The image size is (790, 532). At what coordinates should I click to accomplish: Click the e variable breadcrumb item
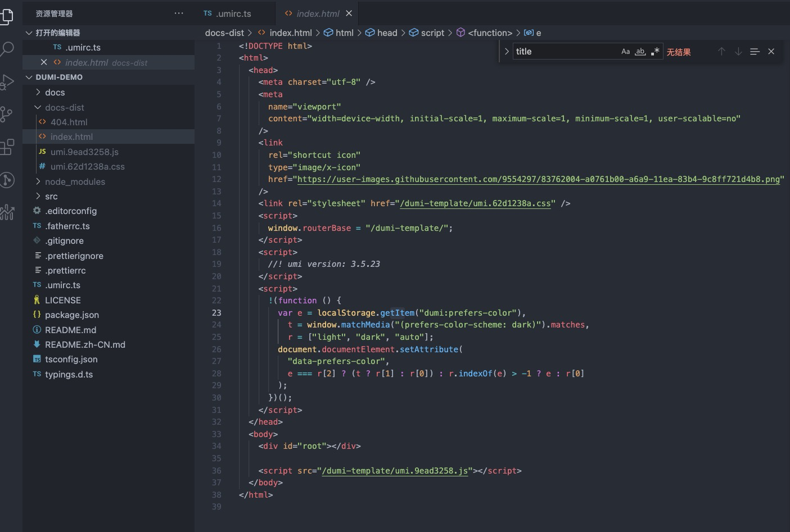[x=532, y=33]
